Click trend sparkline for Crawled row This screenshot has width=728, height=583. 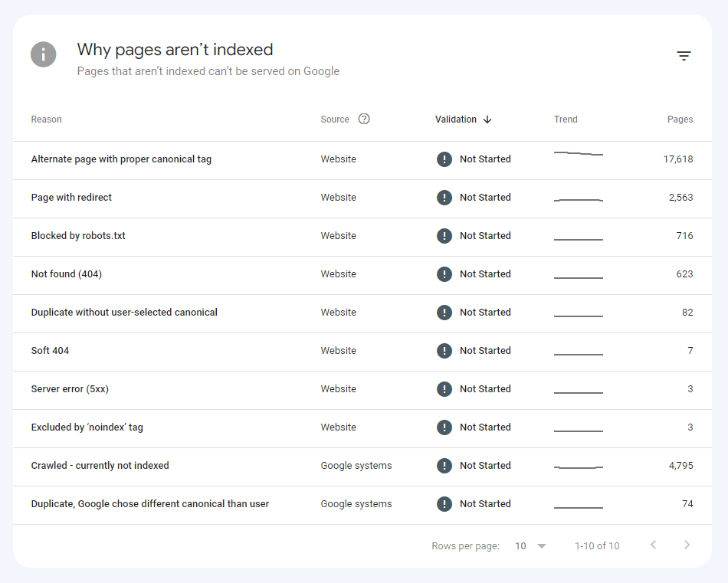click(x=579, y=467)
